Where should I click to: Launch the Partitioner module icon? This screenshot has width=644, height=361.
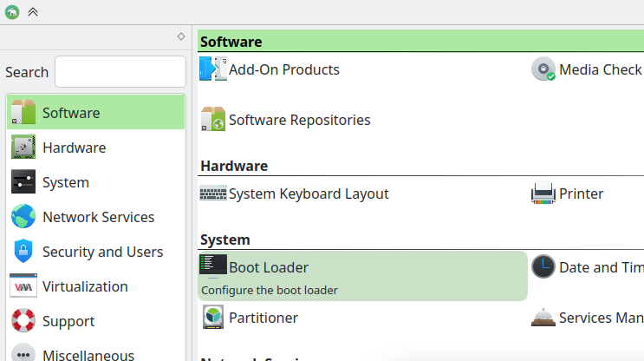pos(213,318)
